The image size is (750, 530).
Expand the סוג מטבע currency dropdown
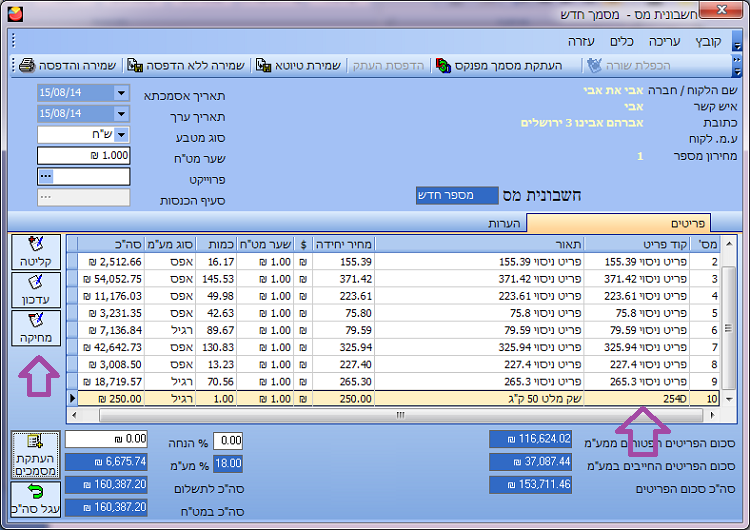point(122,135)
